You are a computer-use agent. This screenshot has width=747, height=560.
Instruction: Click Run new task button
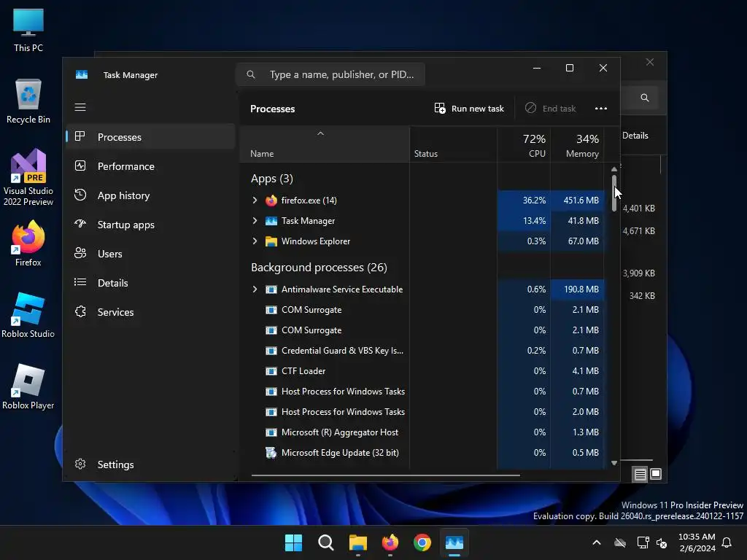[x=469, y=109]
